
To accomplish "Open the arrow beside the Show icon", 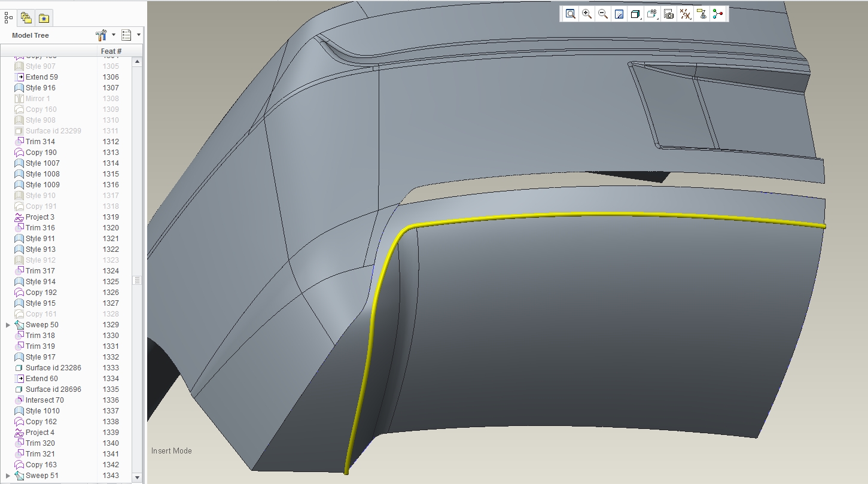I will 139,35.
